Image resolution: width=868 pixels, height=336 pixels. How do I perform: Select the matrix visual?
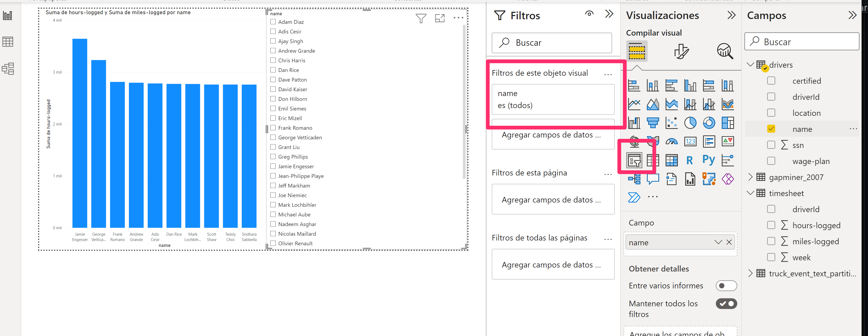coord(671,161)
